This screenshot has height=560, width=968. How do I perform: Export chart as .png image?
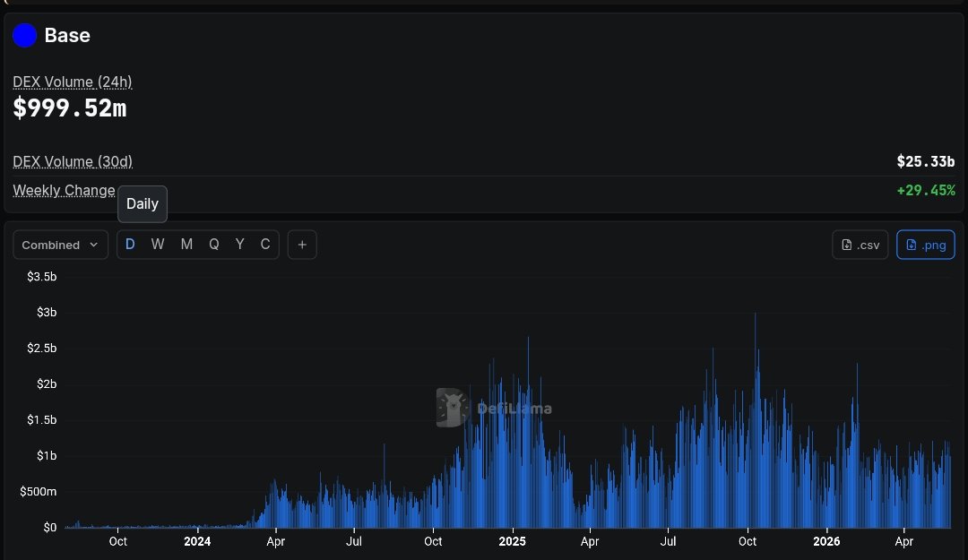(x=925, y=246)
